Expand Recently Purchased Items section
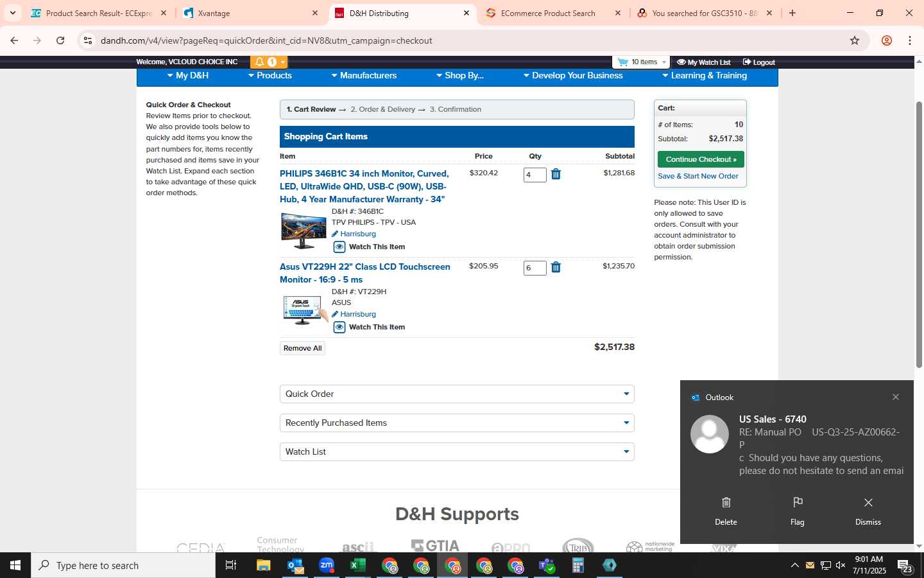Image resolution: width=924 pixels, height=578 pixels. [x=457, y=423]
